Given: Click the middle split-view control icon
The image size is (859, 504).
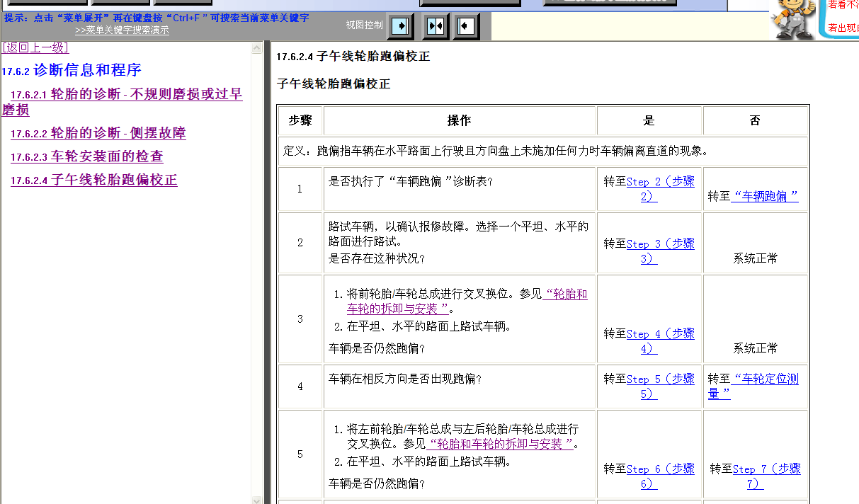Looking at the screenshot, I should coord(436,26).
